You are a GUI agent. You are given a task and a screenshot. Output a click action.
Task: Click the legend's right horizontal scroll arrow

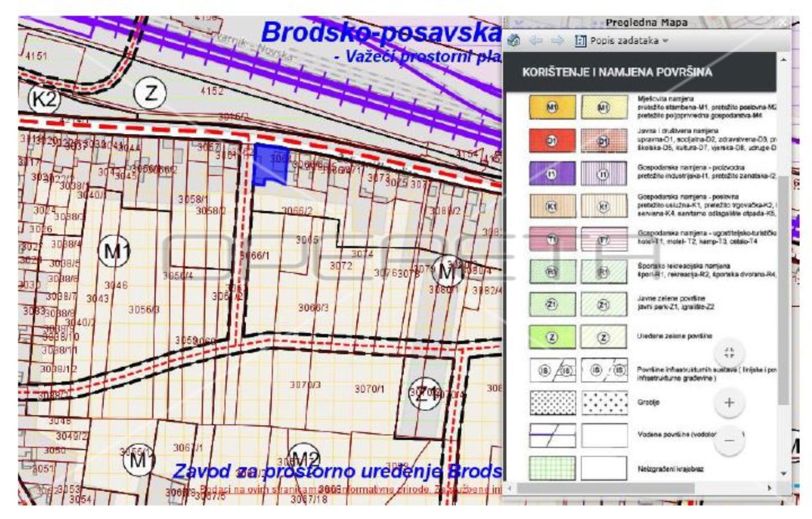769,487
